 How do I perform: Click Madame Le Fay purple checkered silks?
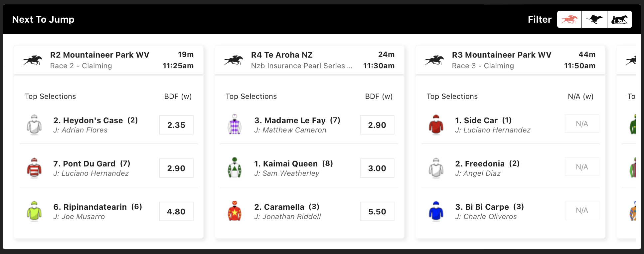pos(235,125)
